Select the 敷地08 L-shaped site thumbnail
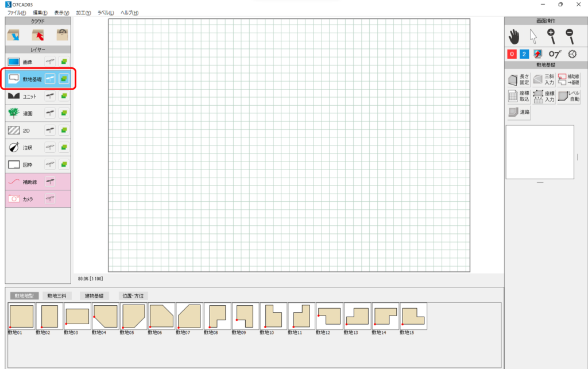 [217, 317]
